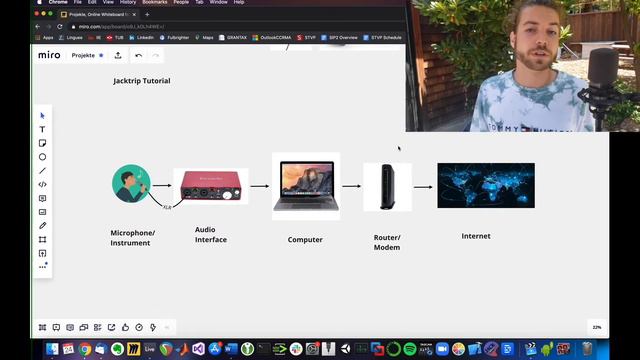
Task: Open the frames panel in bottom toolbar
Action: [x=42, y=327]
